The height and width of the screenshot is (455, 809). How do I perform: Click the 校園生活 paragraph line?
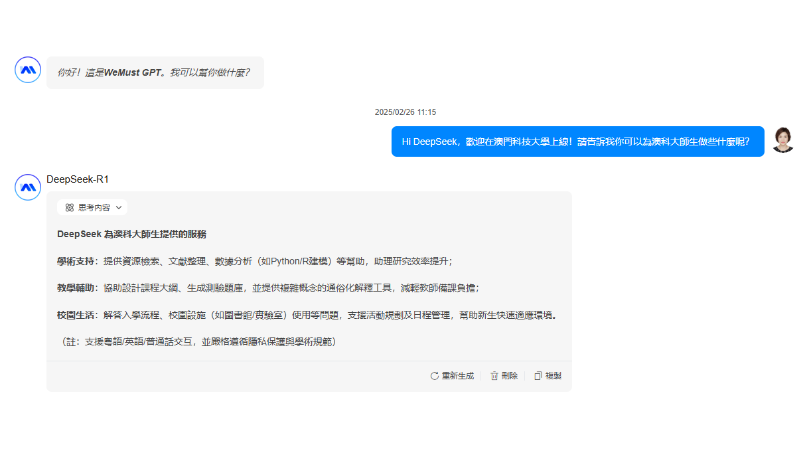(x=307, y=315)
